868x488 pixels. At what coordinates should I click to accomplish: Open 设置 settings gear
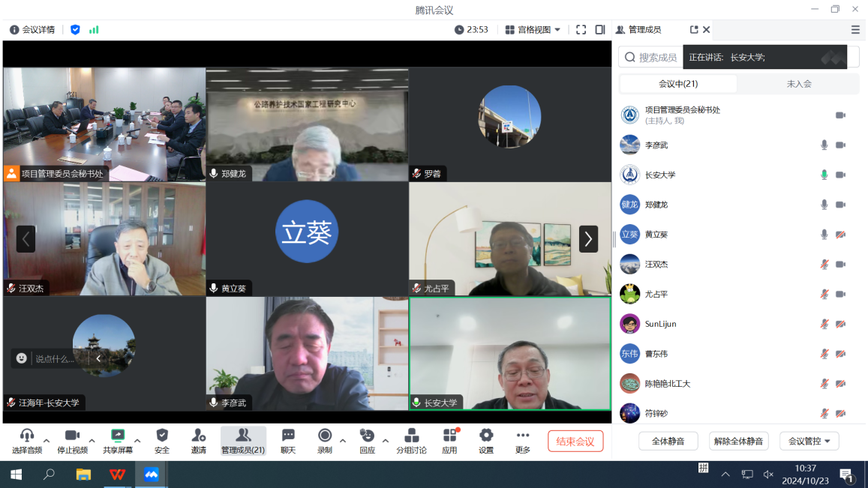coord(486,441)
